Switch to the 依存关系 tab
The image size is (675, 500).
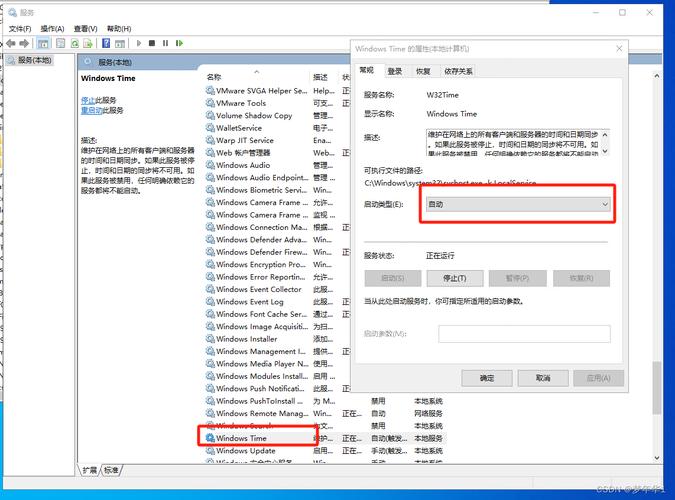[x=458, y=71]
